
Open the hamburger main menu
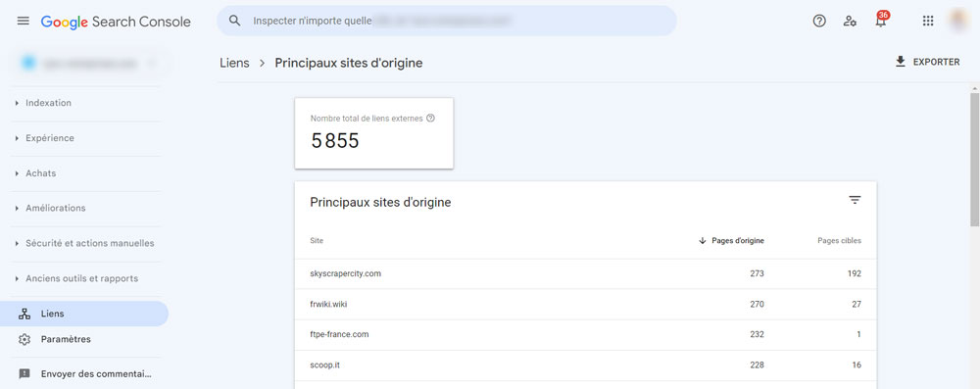click(24, 21)
